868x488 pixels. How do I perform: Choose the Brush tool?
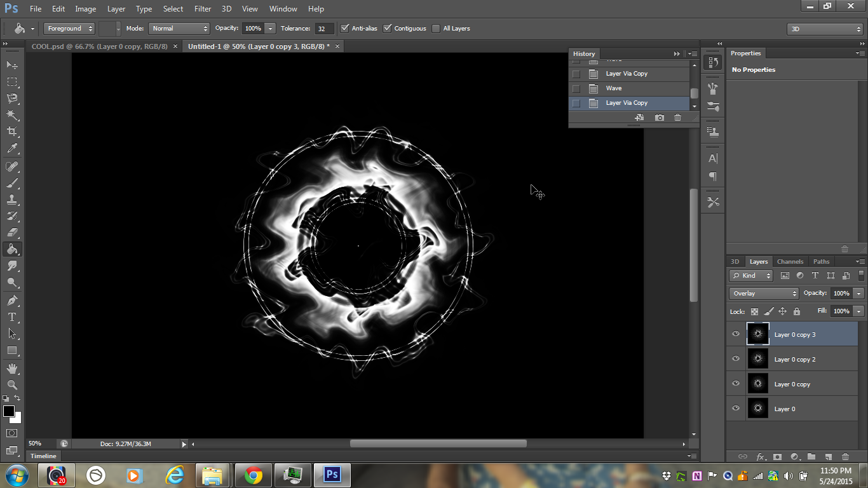click(12, 183)
